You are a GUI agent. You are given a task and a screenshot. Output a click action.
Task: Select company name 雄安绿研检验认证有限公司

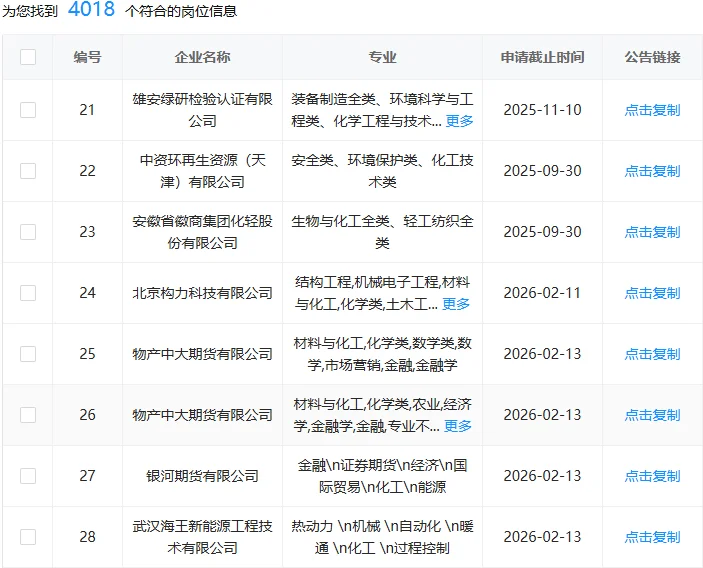[202, 110]
